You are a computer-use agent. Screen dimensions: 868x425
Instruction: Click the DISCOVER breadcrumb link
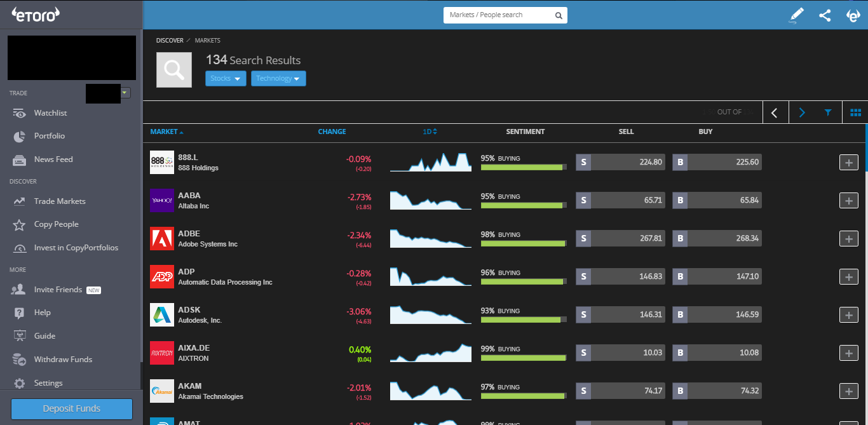click(x=170, y=41)
